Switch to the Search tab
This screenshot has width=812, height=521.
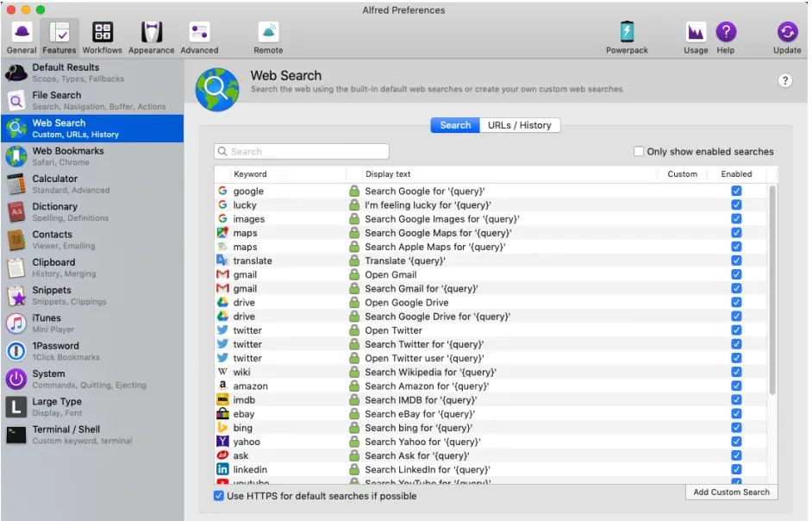click(x=455, y=125)
